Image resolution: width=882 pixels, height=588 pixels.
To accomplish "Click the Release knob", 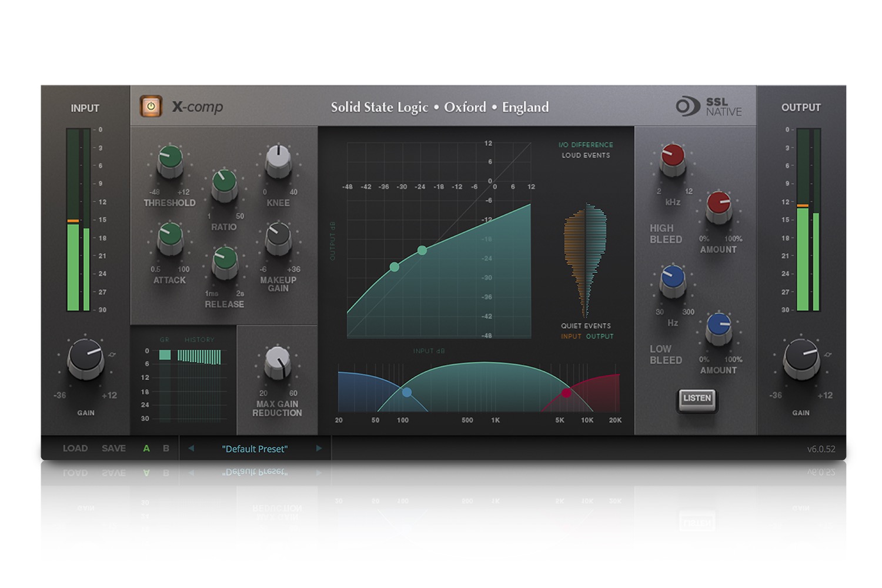I will 224,262.
